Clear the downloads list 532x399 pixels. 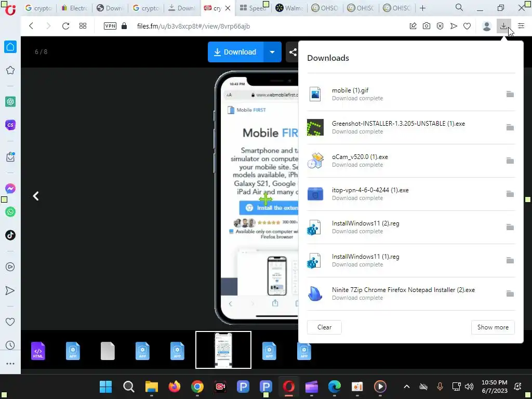[x=324, y=327]
